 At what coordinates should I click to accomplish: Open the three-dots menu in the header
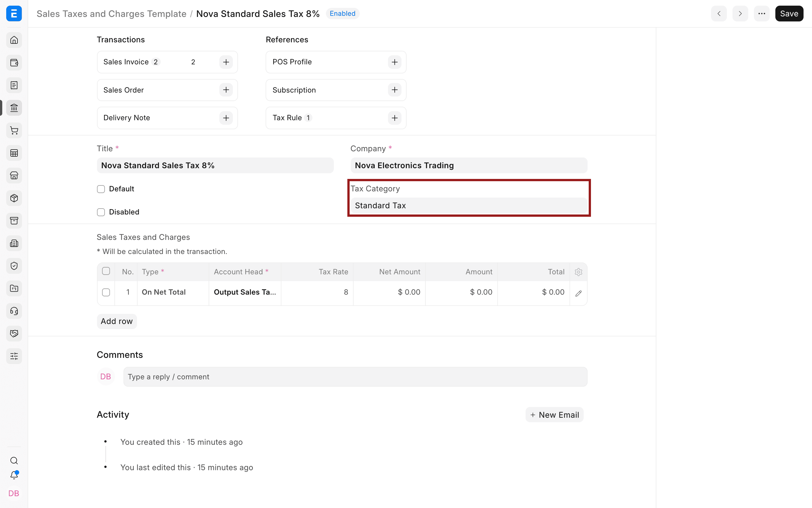762,14
